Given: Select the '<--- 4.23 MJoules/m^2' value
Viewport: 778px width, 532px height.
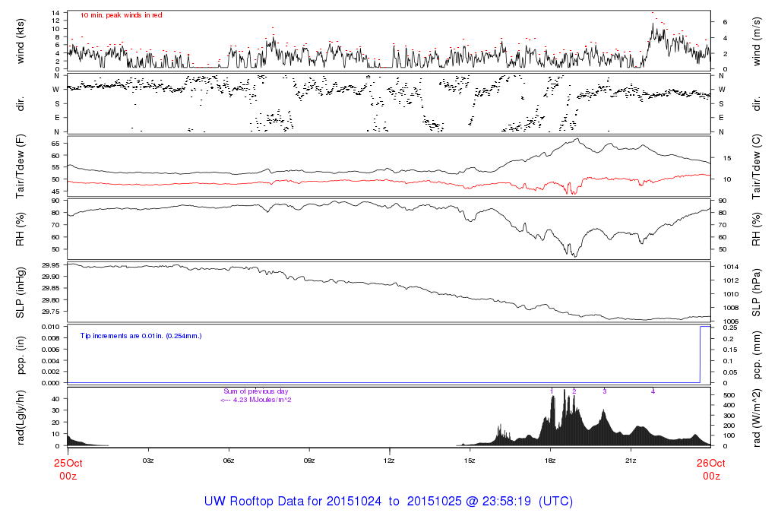Looking at the screenshot, I should coord(256,400).
